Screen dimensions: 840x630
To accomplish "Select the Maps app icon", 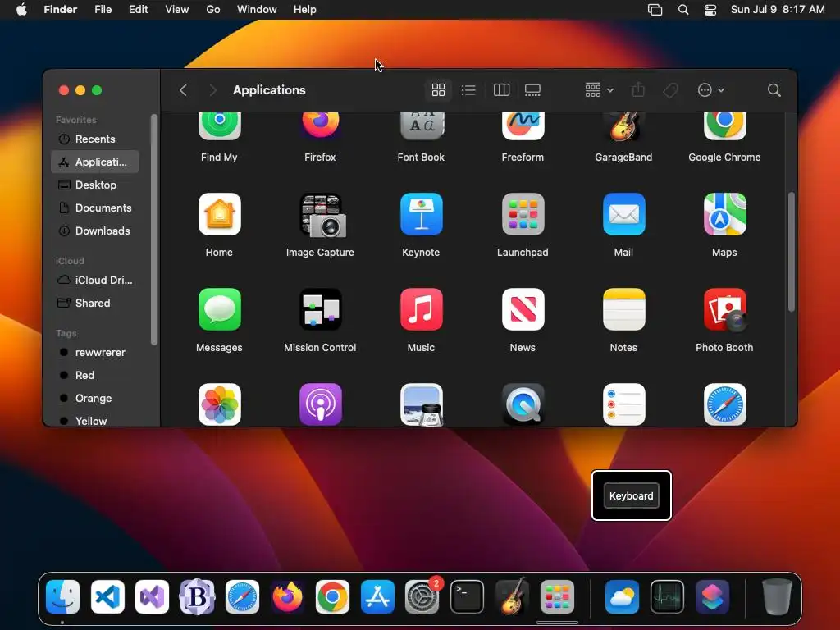I will pyautogui.click(x=724, y=214).
